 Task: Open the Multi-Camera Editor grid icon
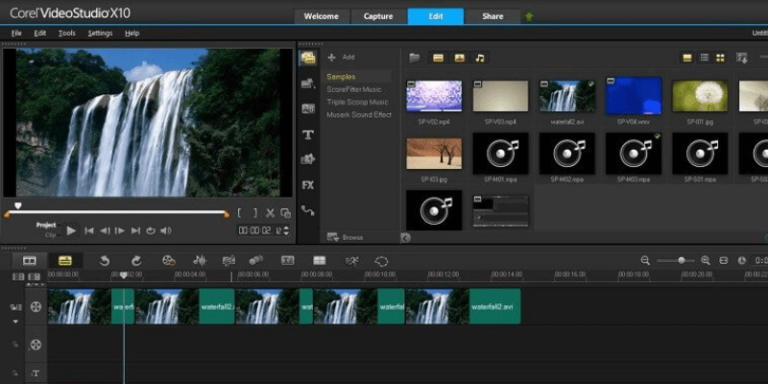[x=319, y=261]
